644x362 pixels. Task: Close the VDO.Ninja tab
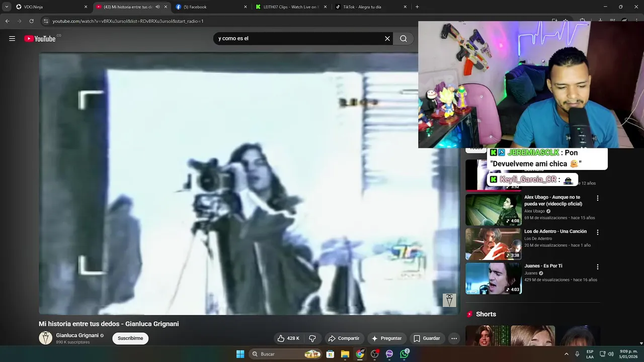(86, 7)
